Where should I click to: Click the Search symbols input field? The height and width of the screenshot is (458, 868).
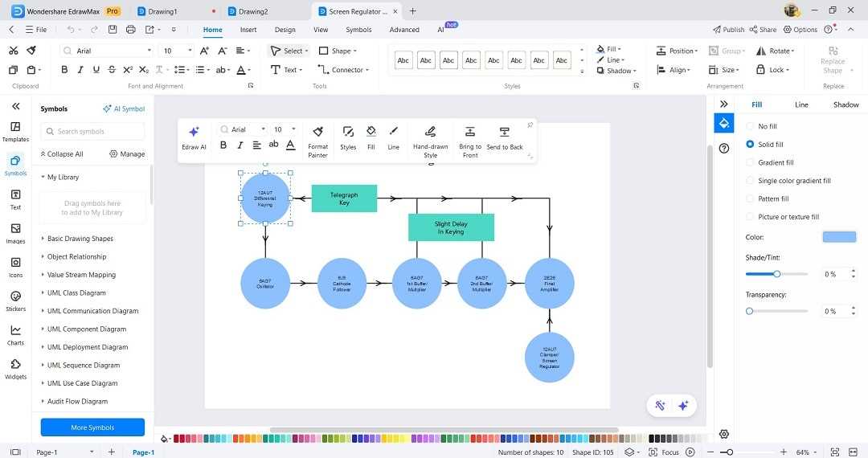tap(92, 131)
